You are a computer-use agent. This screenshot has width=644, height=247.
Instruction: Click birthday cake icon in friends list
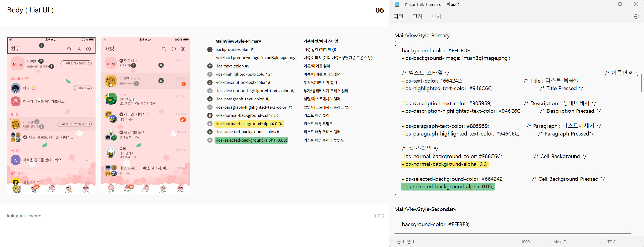click(x=16, y=101)
